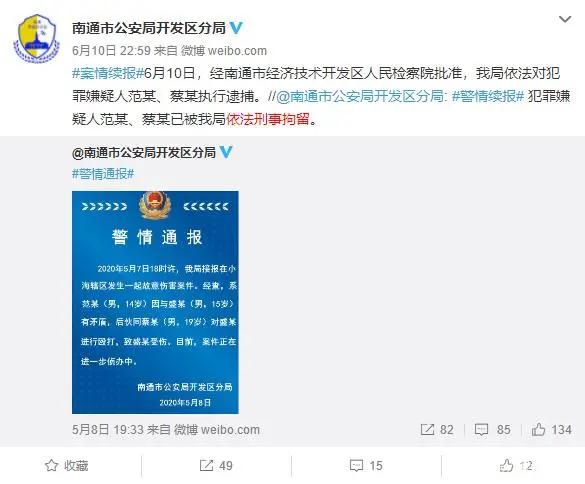
Task: Toggle the thumbs-up like showing 12
Action: [516, 465]
